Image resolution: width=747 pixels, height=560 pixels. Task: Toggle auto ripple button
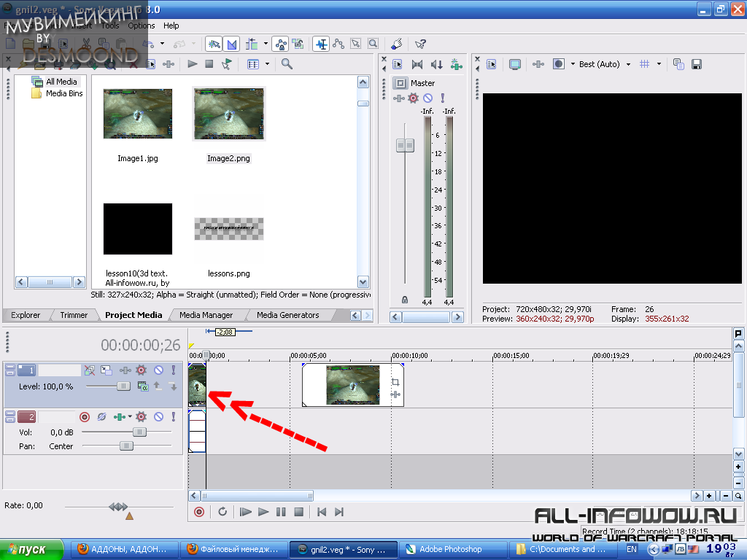pos(252,44)
